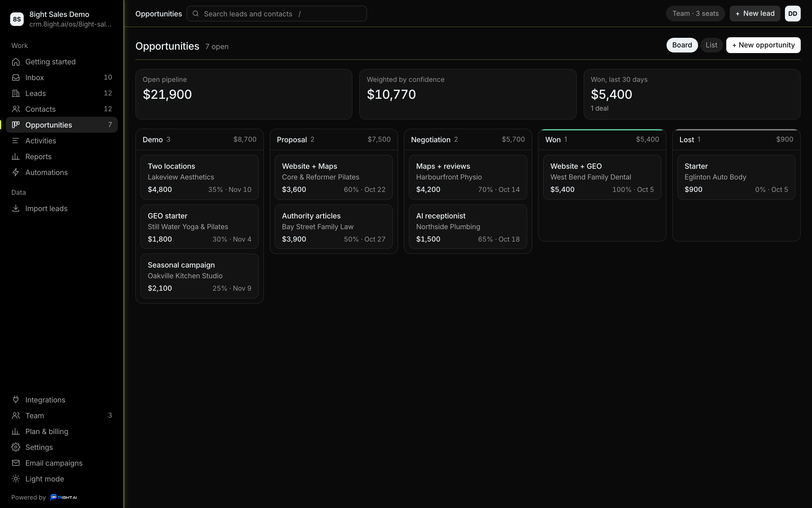Click the Won, last 30 days card
812x508 pixels.
coord(692,95)
